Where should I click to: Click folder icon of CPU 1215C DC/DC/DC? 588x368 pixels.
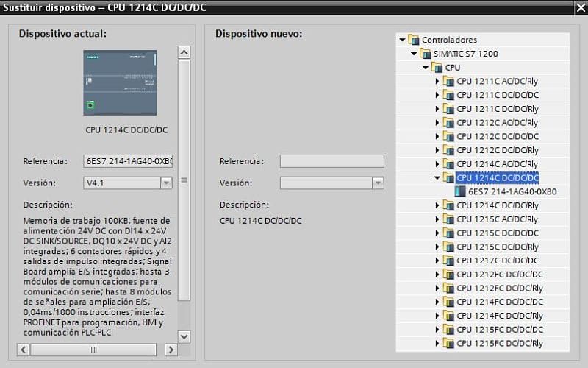448,233
